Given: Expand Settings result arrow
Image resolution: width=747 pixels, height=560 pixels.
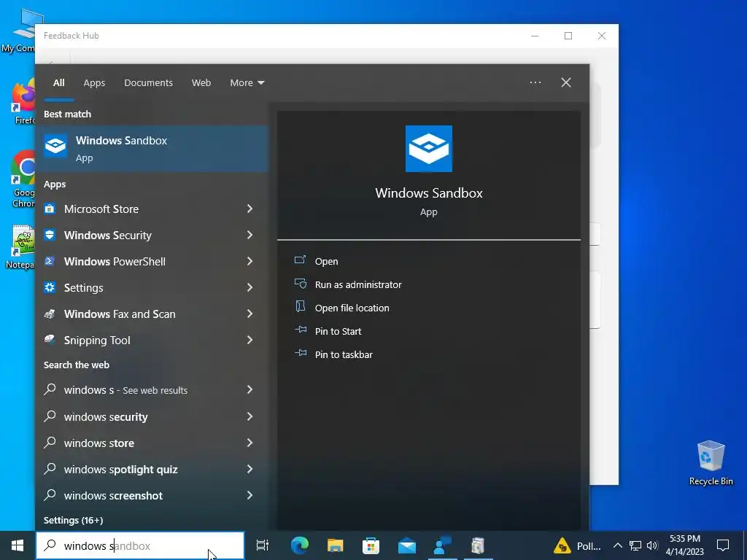Looking at the screenshot, I should click(x=249, y=287).
